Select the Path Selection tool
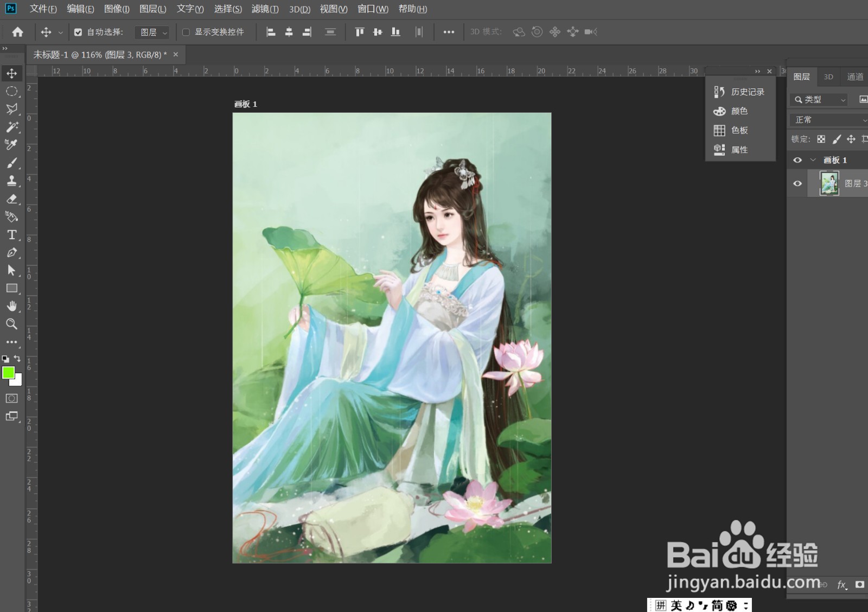868x612 pixels. coord(11,270)
